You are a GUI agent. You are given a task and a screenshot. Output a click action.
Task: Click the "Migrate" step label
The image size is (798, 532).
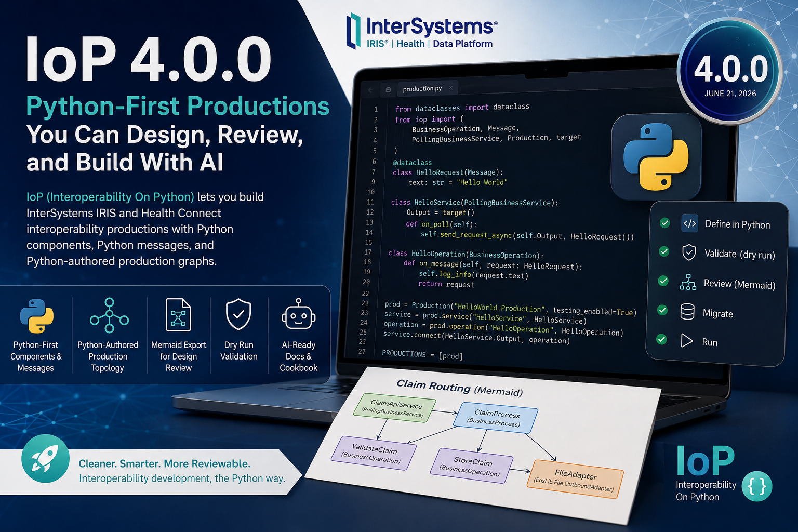click(x=718, y=314)
